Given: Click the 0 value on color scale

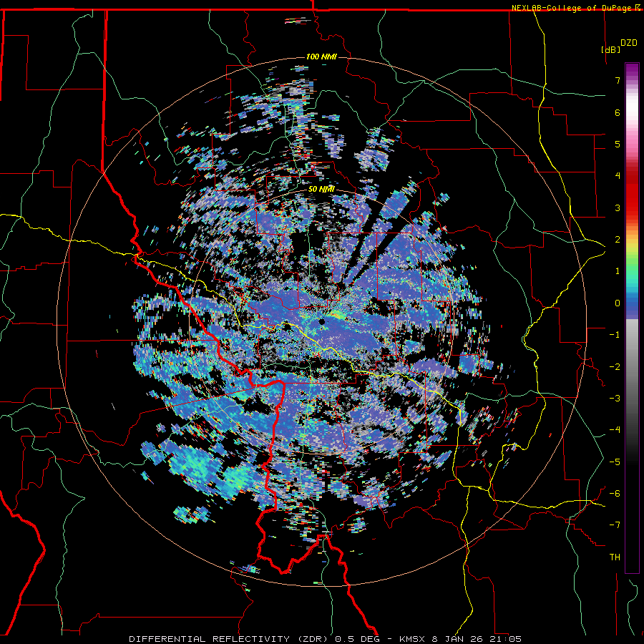Looking at the screenshot, I should [x=618, y=303].
